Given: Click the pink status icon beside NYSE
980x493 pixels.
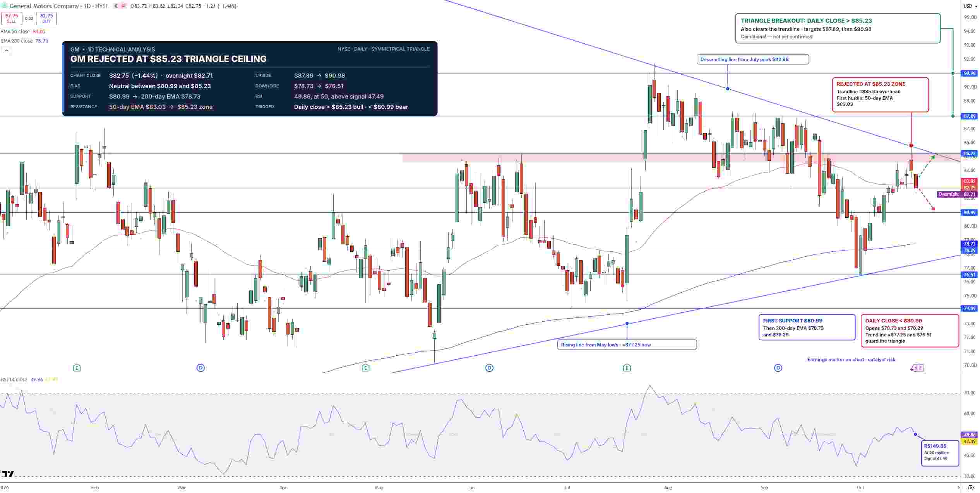Looking at the screenshot, I should click(x=124, y=6).
